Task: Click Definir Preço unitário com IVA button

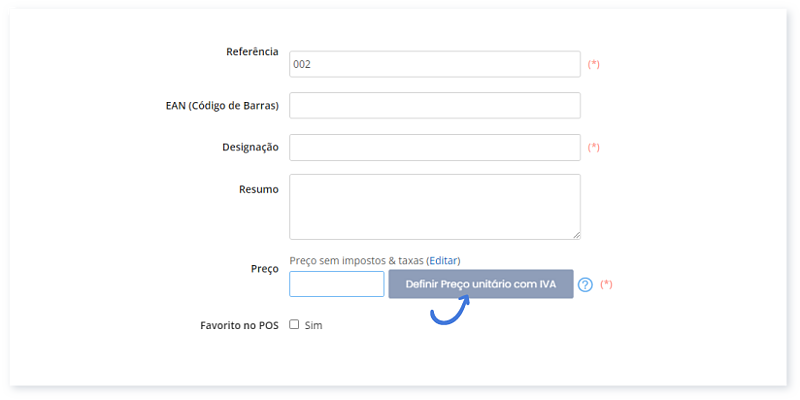Action: [x=481, y=284]
